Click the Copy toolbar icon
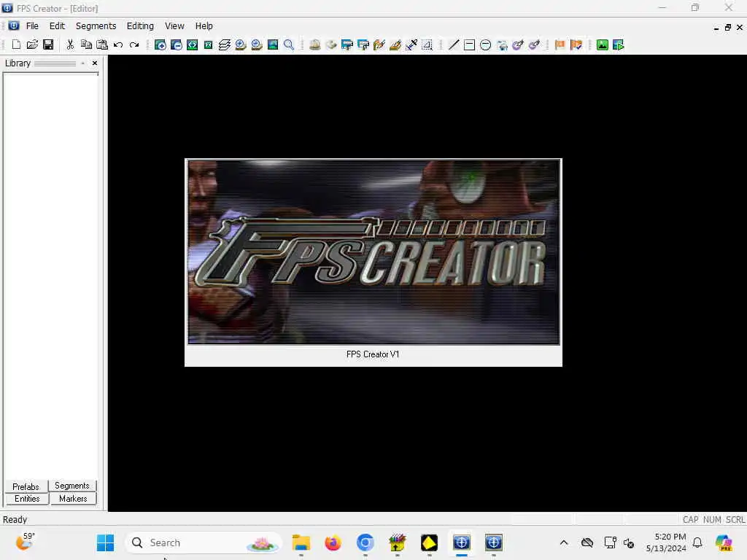 pyautogui.click(x=86, y=44)
